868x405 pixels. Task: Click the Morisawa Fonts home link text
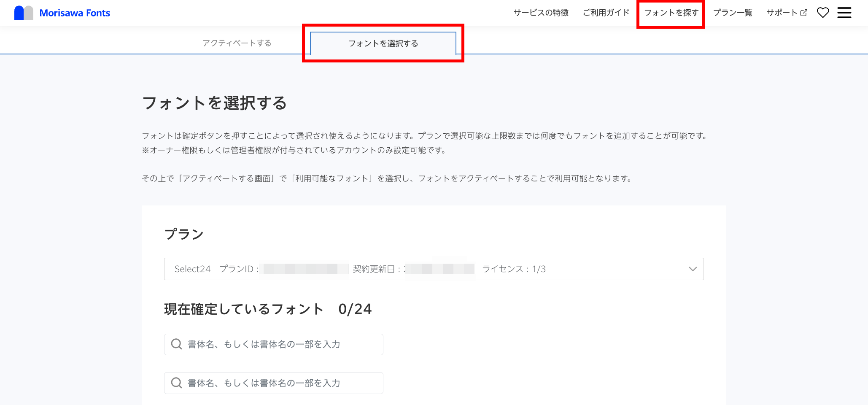coord(75,13)
